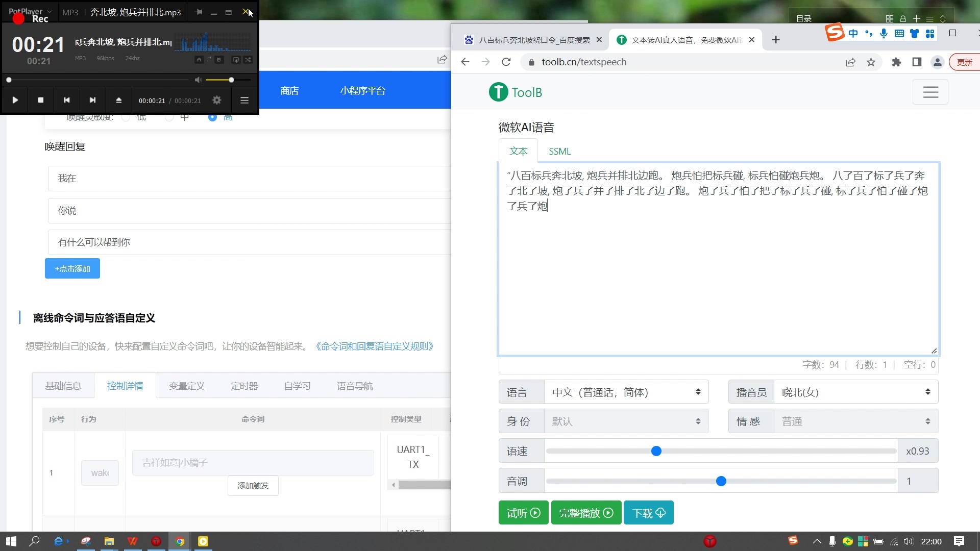
Task: Open the 播音员 voice dropdown 晓北(女)
Action: click(x=855, y=392)
